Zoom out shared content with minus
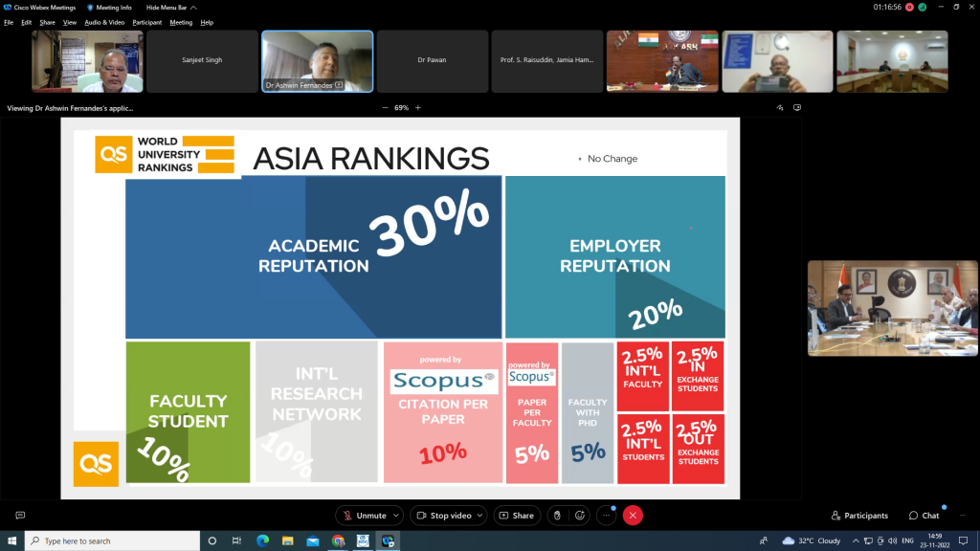The width and height of the screenshot is (980, 551). pos(385,107)
